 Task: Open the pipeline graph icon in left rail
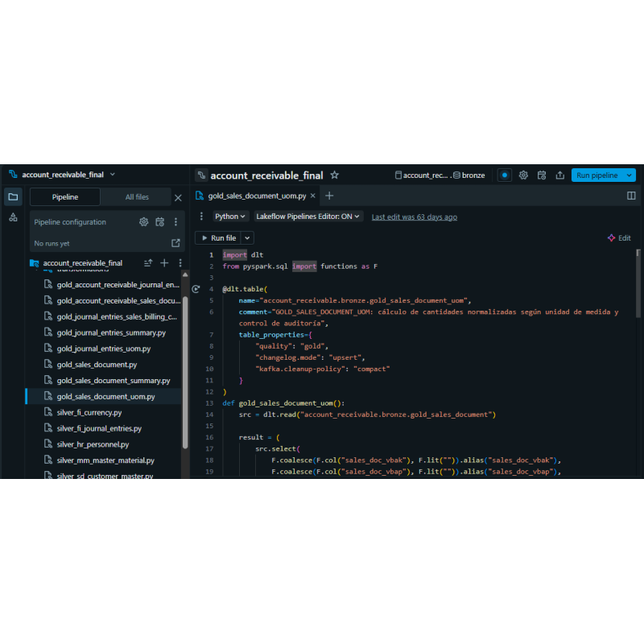point(13,218)
